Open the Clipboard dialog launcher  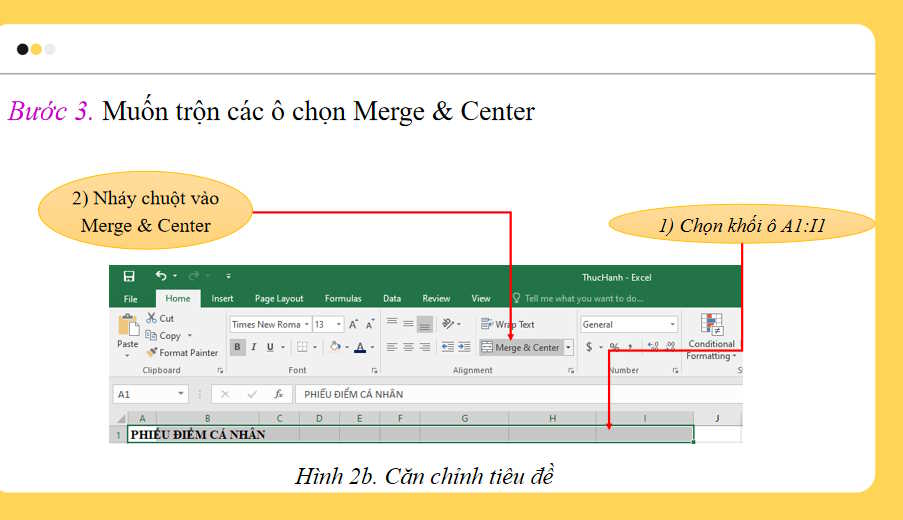pyautogui.click(x=220, y=371)
